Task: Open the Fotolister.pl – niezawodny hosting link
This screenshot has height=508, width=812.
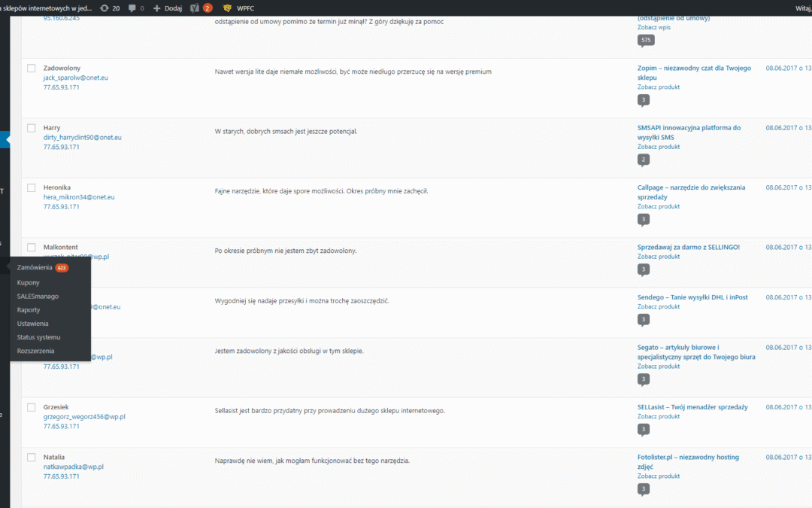Action: (x=688, y=462)
